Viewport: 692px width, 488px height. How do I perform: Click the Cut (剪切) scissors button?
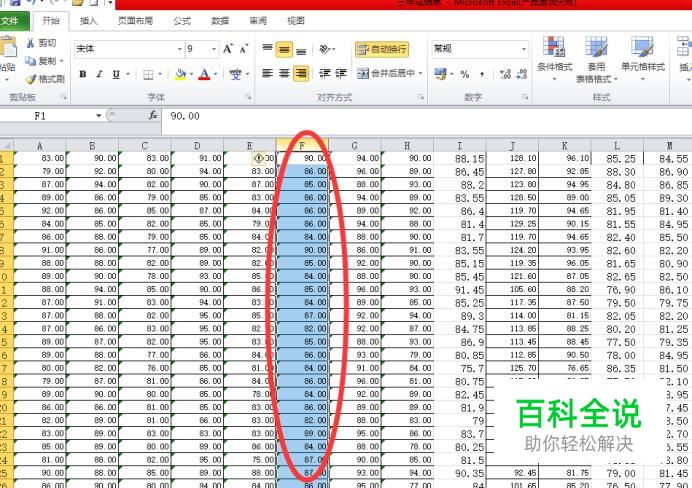[41, 43]
